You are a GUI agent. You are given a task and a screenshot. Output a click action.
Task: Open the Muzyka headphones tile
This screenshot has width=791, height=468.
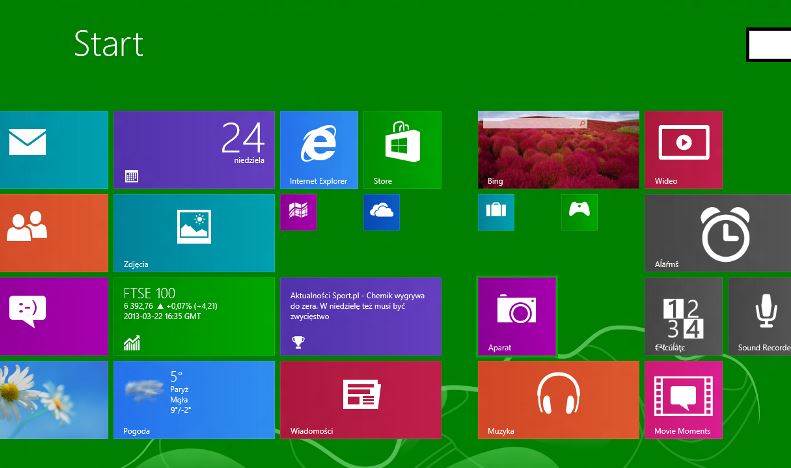coord(558,399)
